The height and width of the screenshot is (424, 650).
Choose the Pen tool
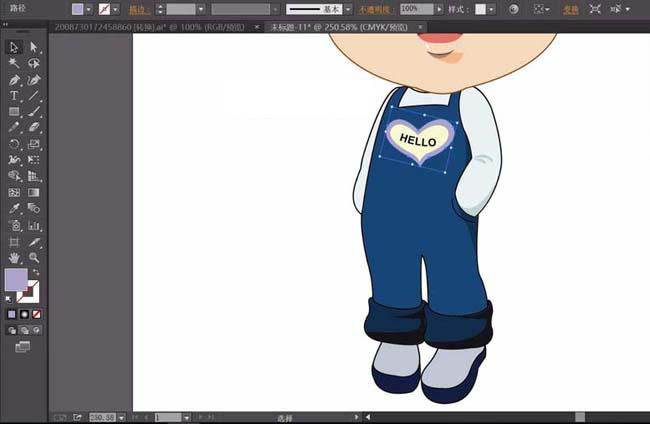[14, 79]
